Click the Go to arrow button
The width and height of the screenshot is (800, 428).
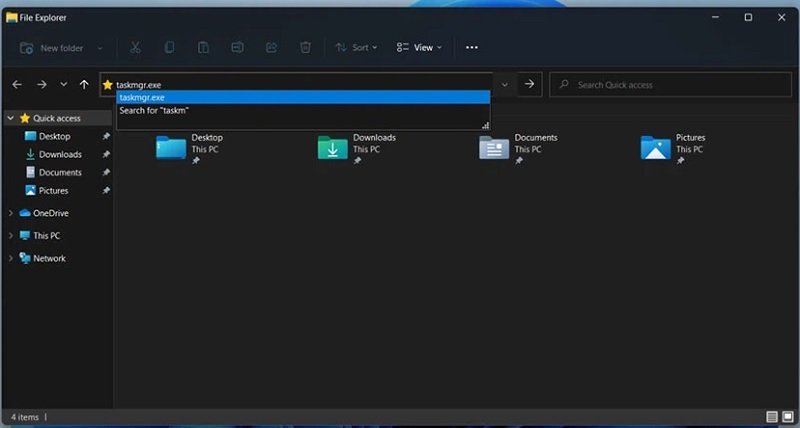[x=530, y=84]
